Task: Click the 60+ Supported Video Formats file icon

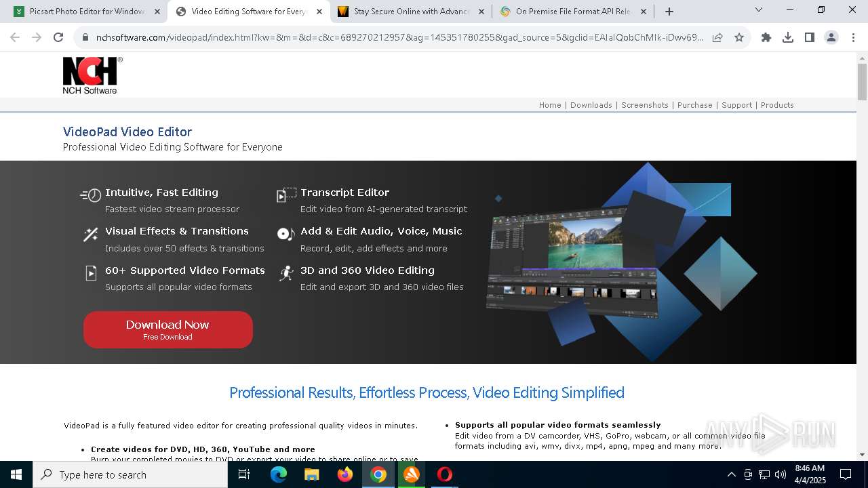Action: tap(91, 273)
